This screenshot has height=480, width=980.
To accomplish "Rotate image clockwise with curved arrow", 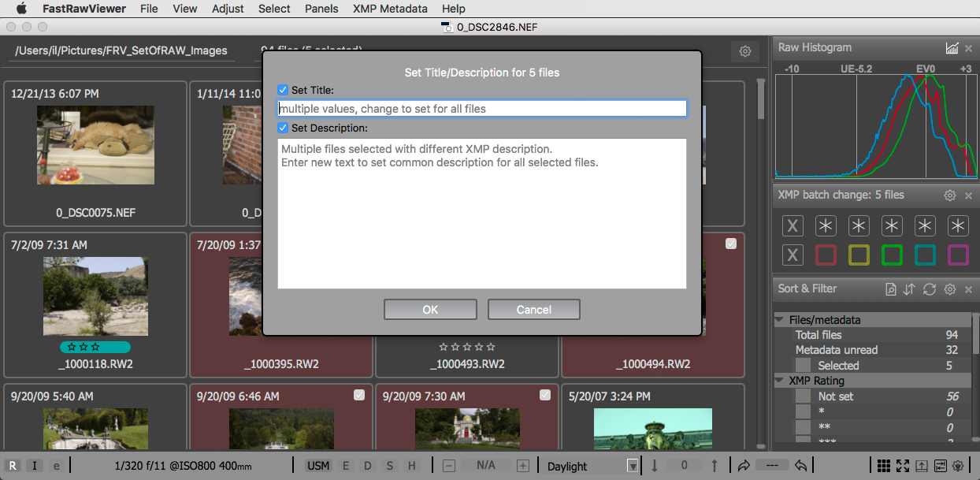I will coord(744,466).
